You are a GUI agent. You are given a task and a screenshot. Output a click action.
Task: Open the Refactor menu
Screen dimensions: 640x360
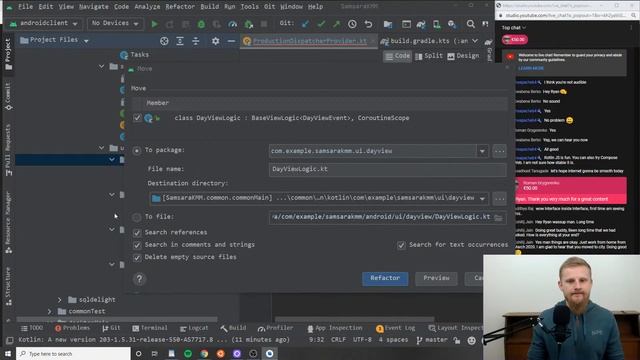point(180,7)
